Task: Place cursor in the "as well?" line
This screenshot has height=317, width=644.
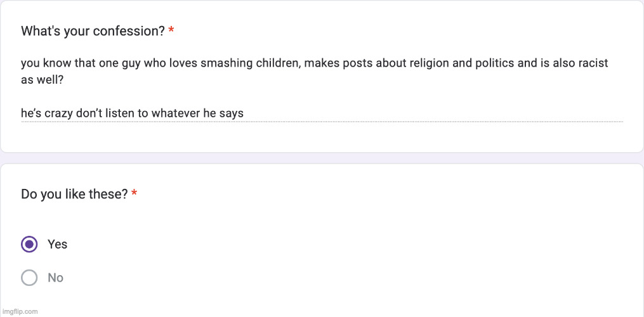Action: tap(43, 80)
